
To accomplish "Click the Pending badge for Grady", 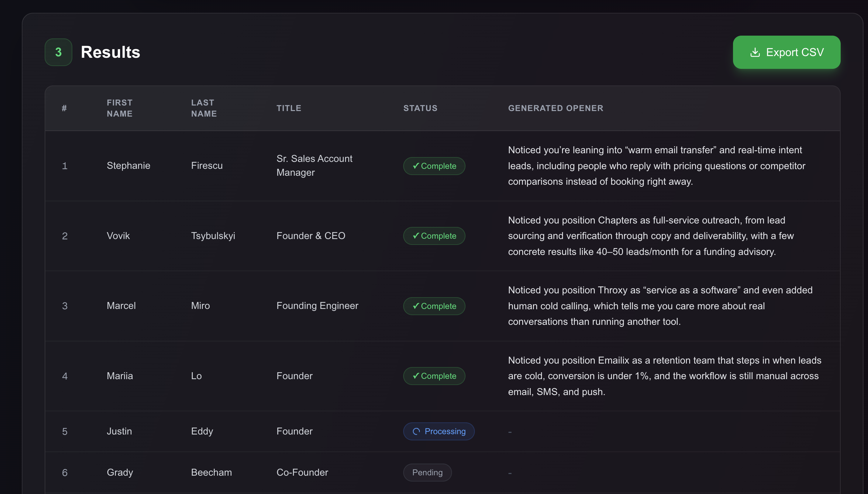I will pos(427,473).
